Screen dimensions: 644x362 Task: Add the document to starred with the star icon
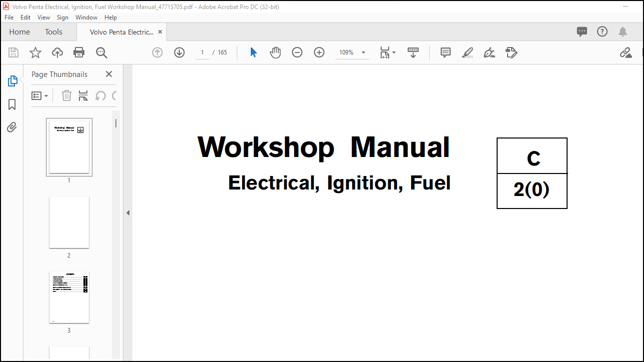click(x=35, y=52)
